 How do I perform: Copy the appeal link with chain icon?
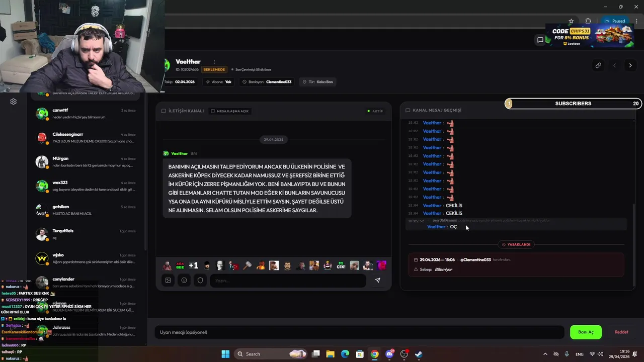598,65
